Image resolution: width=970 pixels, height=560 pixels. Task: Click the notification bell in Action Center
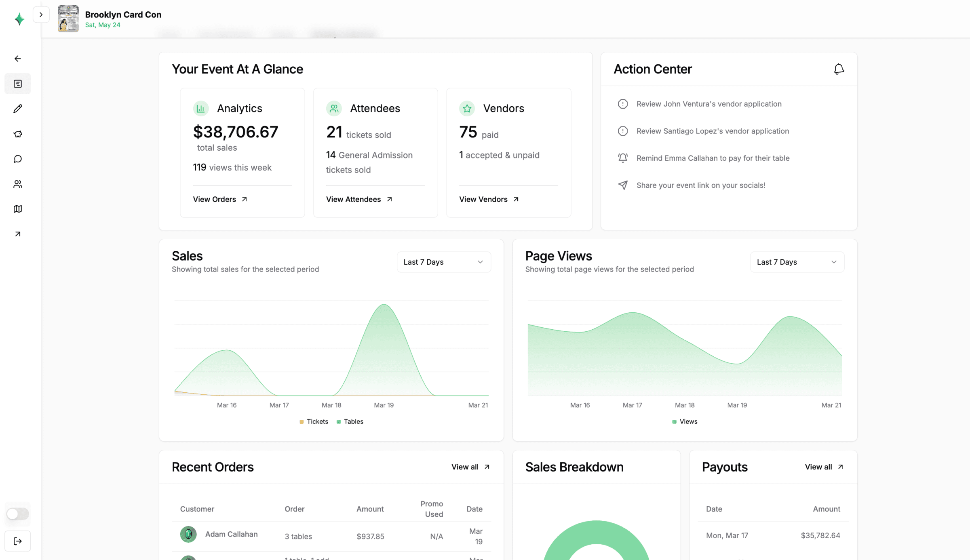point(839,69)
